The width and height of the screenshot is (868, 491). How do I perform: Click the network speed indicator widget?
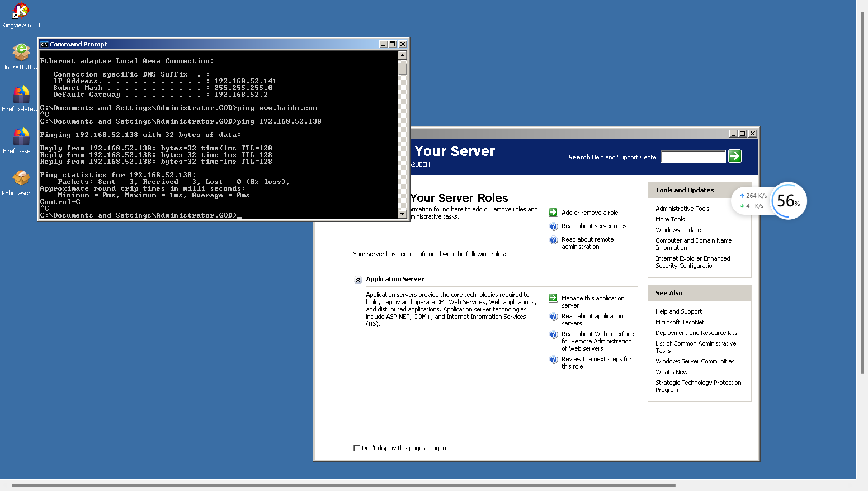click(752, 201)
